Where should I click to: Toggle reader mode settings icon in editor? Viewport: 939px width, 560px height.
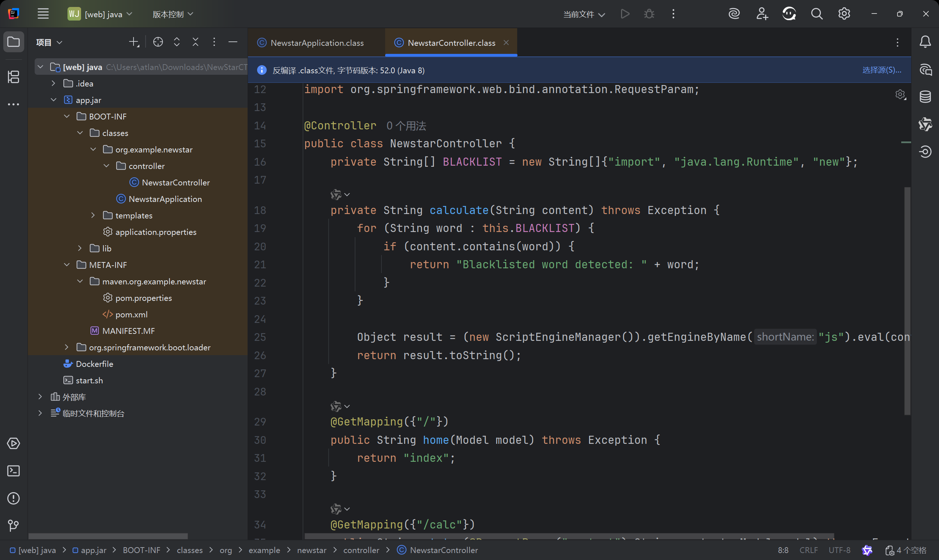pyautogui.click(x=900, y=94)
